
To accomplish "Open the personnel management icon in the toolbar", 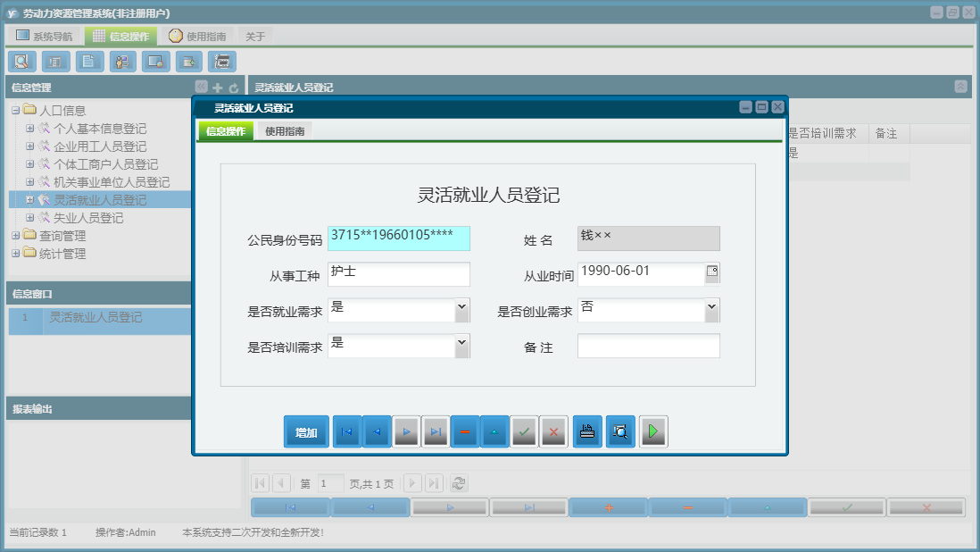I will click(122, 62).
